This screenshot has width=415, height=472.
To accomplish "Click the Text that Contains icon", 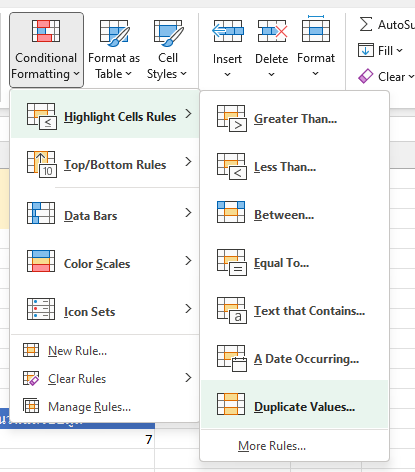I will (x=232, y=310).
